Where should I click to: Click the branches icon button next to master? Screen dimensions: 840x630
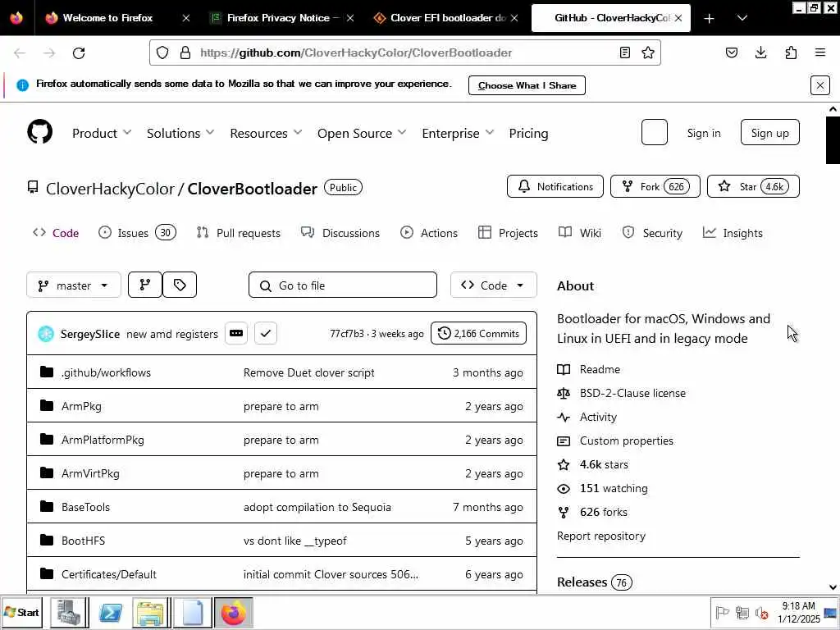coord(145,285)
